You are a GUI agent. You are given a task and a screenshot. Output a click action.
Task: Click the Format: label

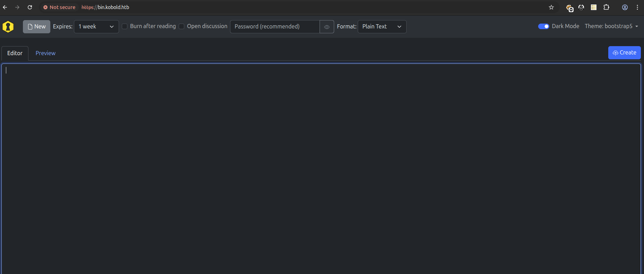coord(347,27)
